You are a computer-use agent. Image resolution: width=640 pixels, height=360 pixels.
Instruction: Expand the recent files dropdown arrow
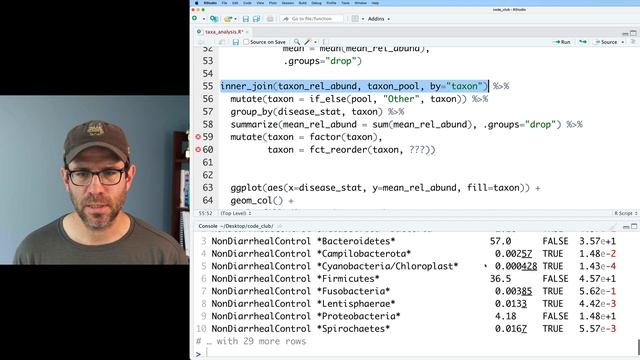pos(235,19)
